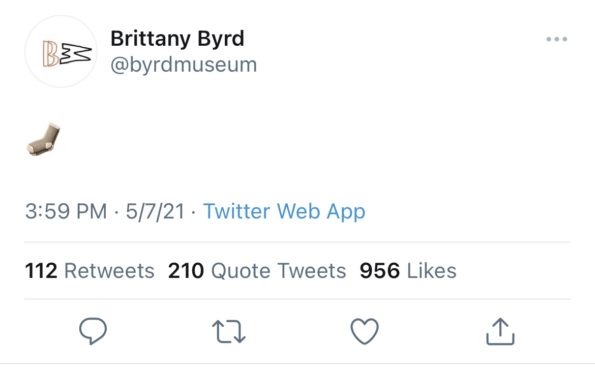Open the BM logo profile avatar
595x375 pixels.
(x=61, y=52)
